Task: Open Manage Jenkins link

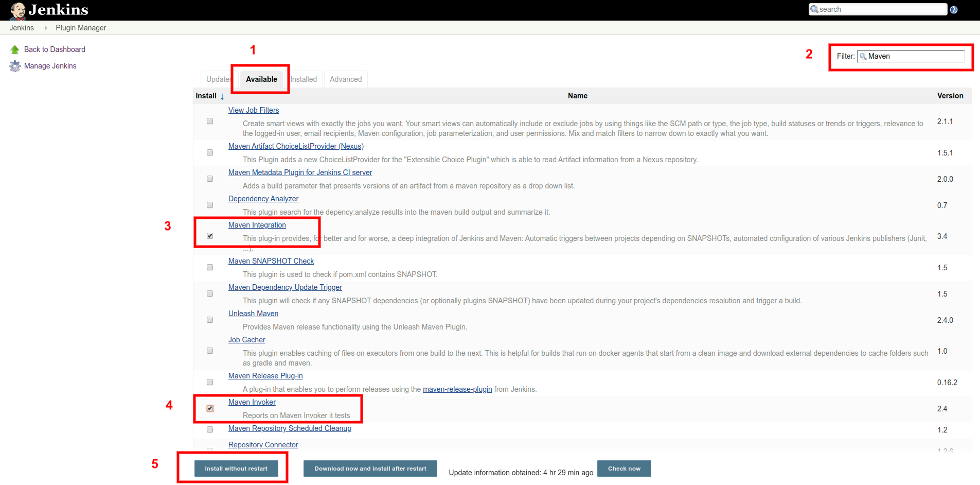Action: tap(50, 66)
